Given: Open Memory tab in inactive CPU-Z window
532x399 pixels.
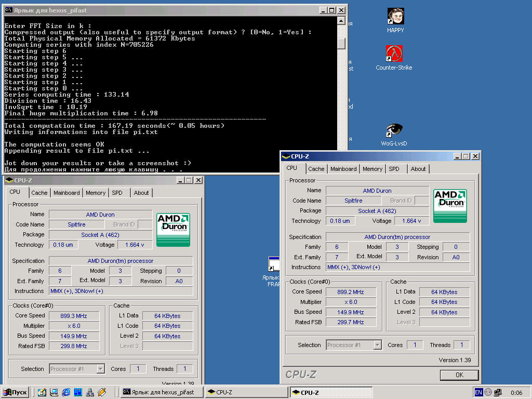Looking at the screenshot, I should coord(96,193).
